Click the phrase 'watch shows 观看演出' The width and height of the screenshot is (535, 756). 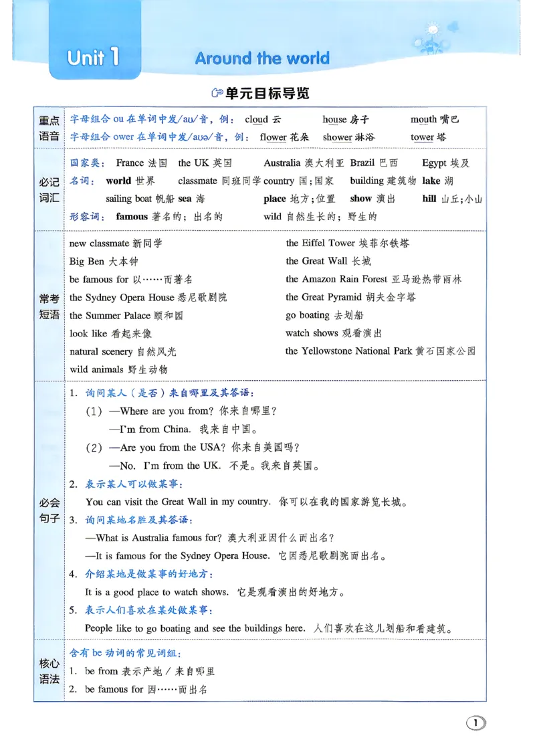pyautogui.click(x=334, y=333)
